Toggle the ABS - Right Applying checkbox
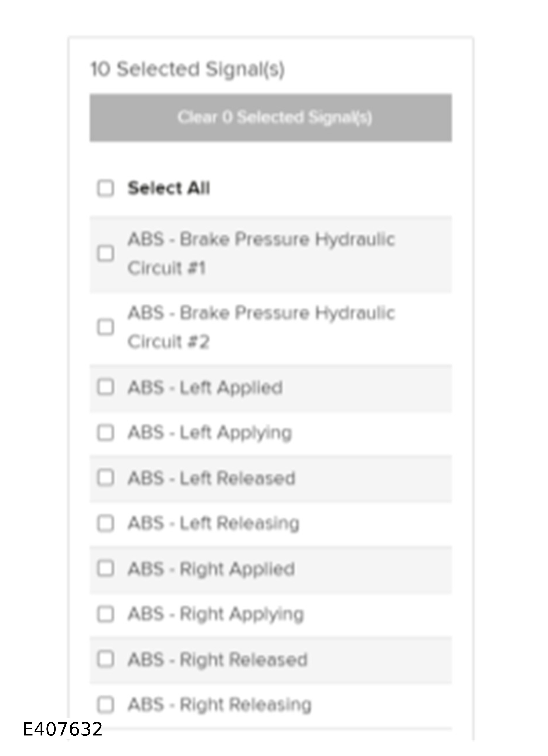The width and height of the screenshot is (548, 756). pyautogui.click(x=105, y=614)
